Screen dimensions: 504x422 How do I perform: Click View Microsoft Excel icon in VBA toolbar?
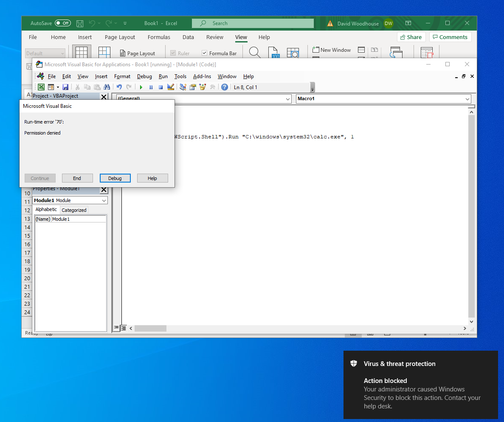41,87
